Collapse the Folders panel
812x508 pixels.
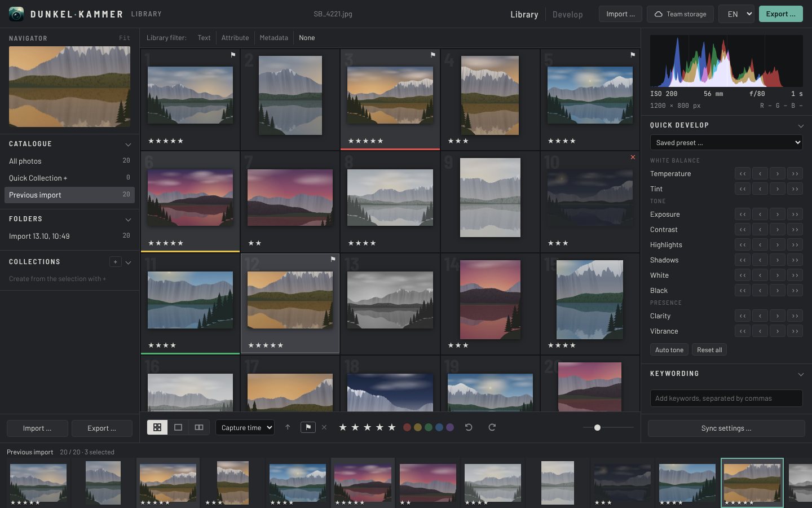tap(128, 220)
